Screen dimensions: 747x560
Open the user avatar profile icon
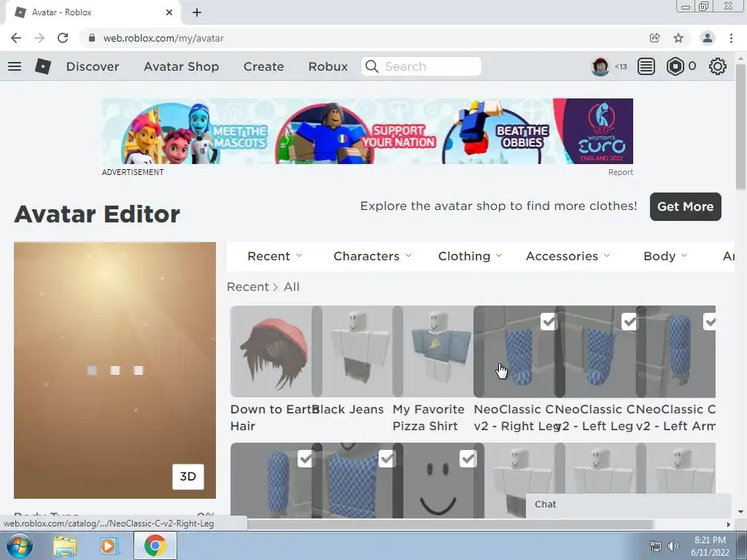pyautogui.click(x=600, y=66)
